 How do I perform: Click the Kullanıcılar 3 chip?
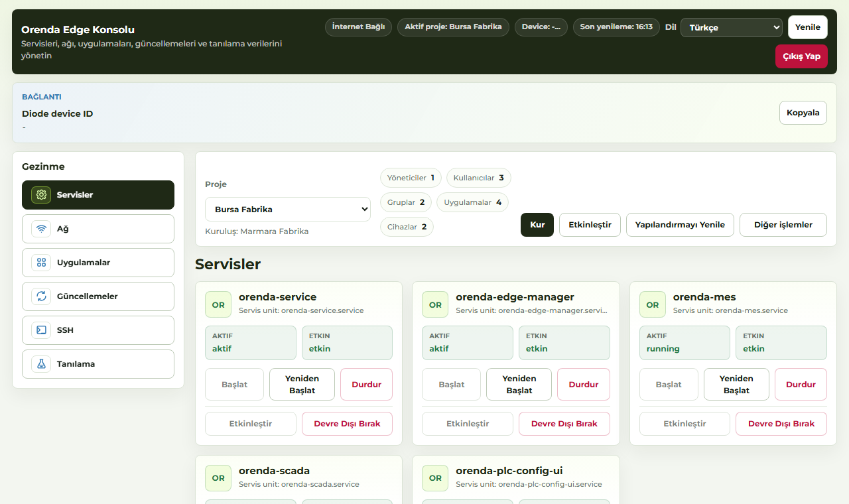click(x=479, y=178)
